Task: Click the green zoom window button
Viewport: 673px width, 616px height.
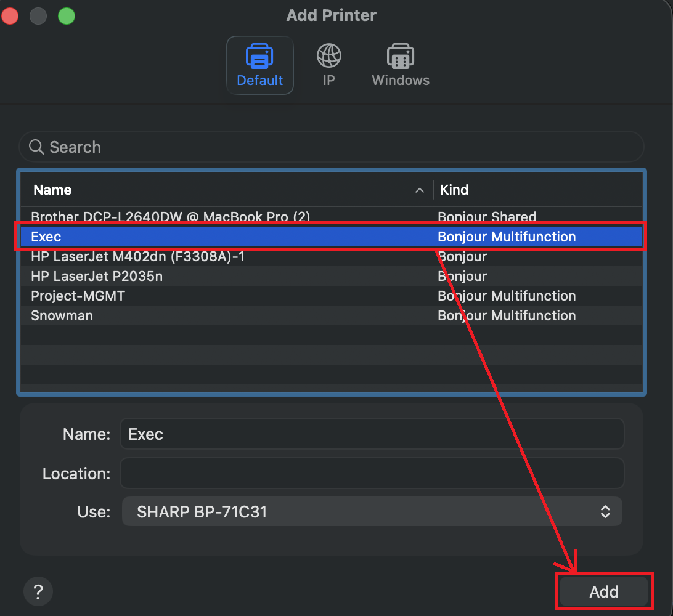Action: click(x=67, y=16)
